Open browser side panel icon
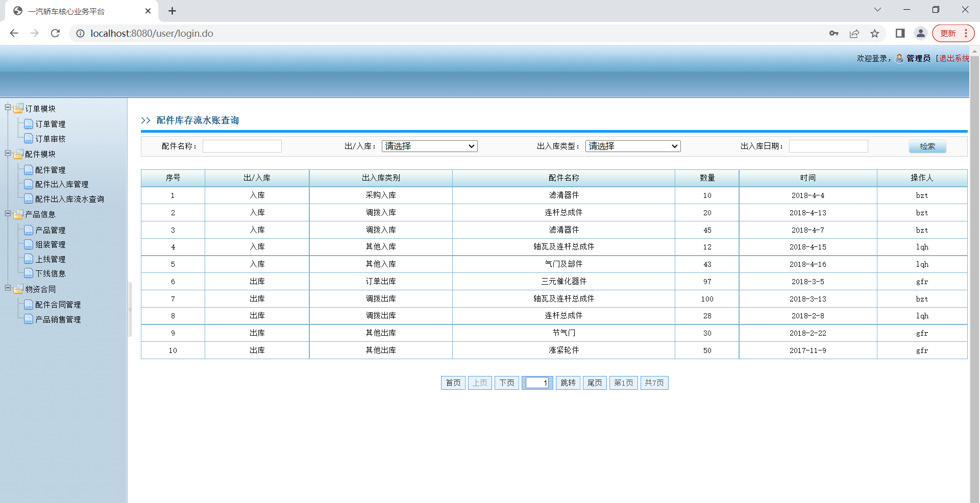Screen dimensions: 980x503 point(900,33)
